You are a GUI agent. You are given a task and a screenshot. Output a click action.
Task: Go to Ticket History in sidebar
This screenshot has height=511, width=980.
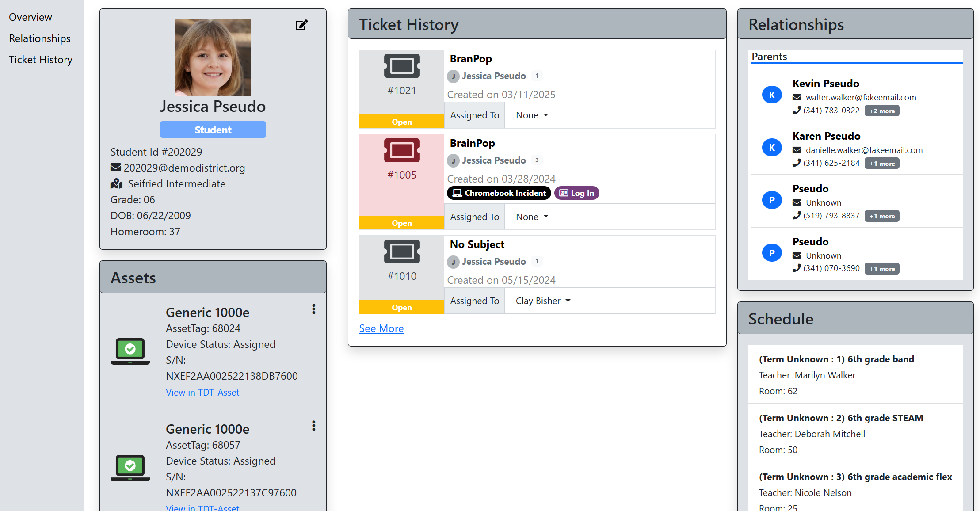41,60
